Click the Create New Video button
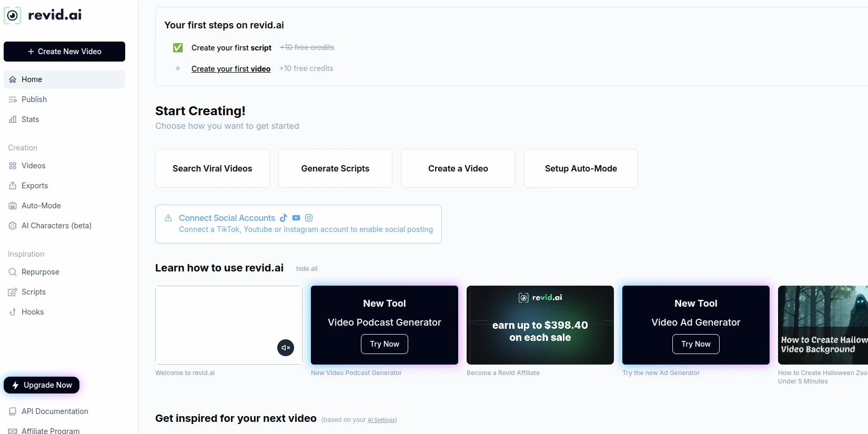 [x=64, y=52]
